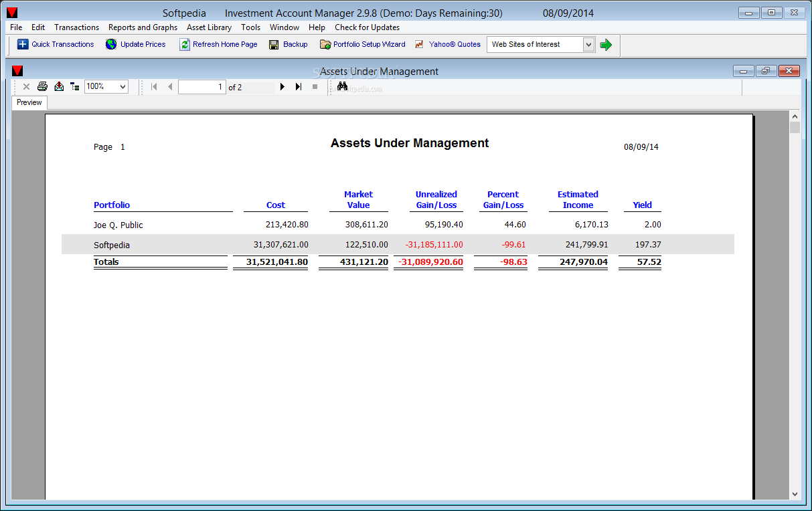Click the market value 122,510.00
Viewport: 812px width, 511px height.
(x=367, y=245)
